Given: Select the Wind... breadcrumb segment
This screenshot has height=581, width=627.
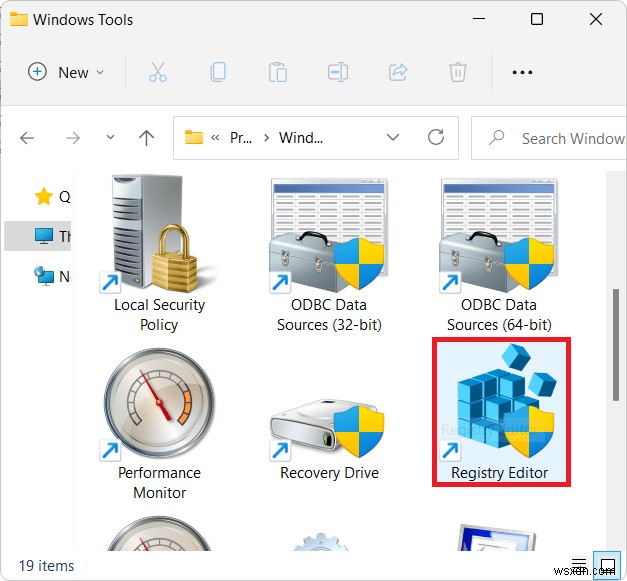Looking at the screenshot, I should [x=301, y=138].
